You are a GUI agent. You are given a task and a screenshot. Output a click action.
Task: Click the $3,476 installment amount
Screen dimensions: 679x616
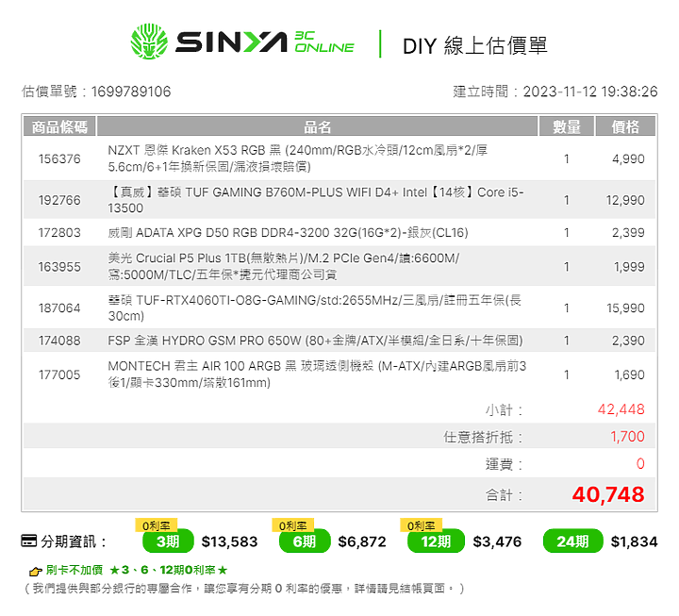pos(497,541)
